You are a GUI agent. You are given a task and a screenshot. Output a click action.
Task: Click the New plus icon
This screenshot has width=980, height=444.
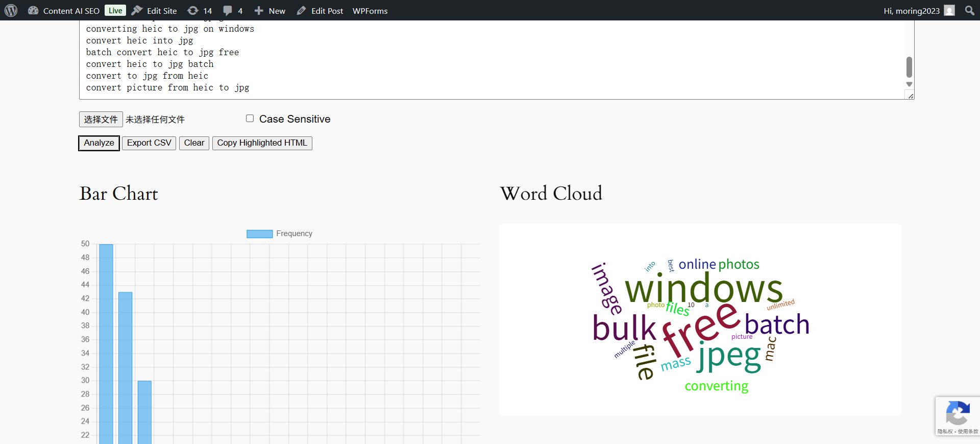[259, 11]
